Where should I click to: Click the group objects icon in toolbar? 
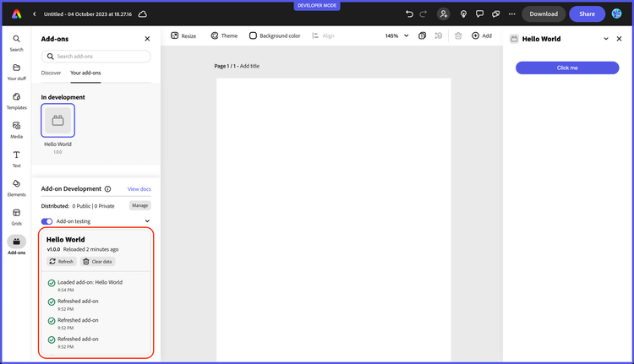pos(438,36)
